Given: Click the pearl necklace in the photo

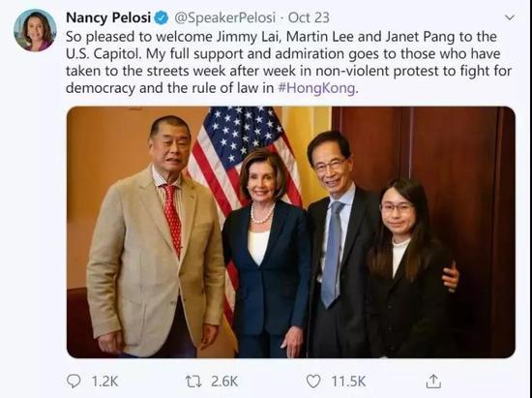Looking at the screenshot, I should [x=262, y=213].
